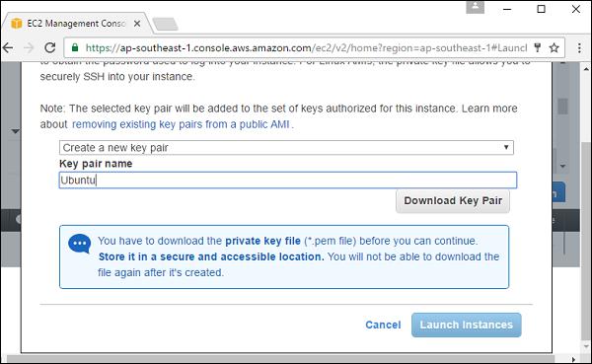Click the green secure padlock icon
Viewport: 592px width, 364px height.
pyautogui.click(x=75, y=47)
